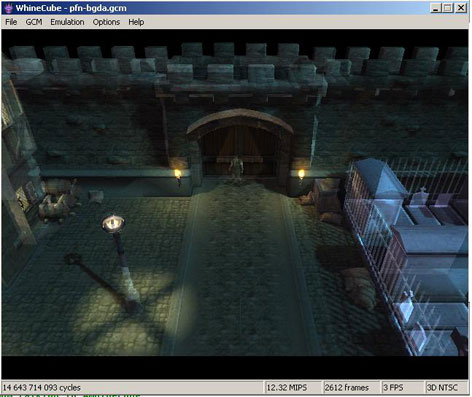Viewport: 472px width, 397px height.
Task: Open the GCM menu
Action: tap(34, 22)
